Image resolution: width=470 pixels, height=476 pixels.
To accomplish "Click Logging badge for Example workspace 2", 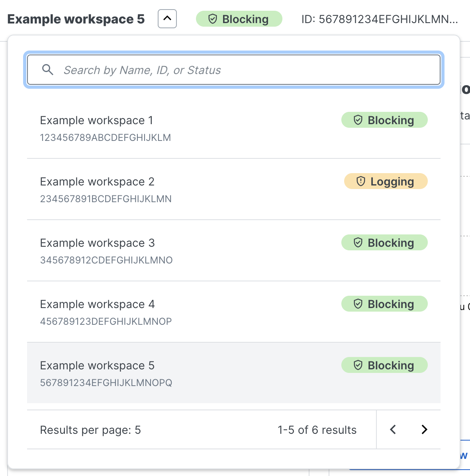I will (x=386, y=181).
